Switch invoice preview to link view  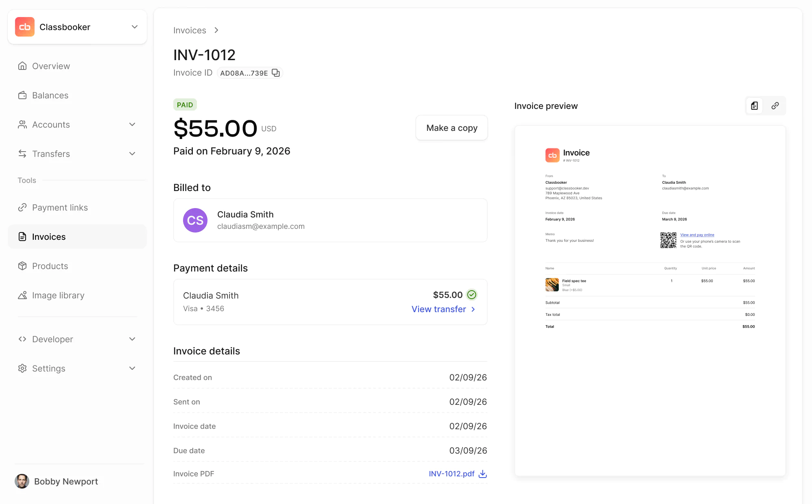point(775,106)
